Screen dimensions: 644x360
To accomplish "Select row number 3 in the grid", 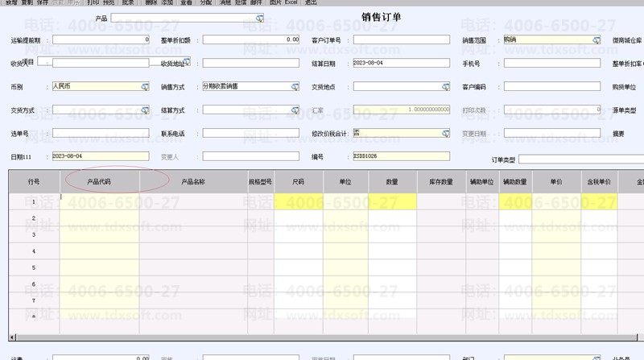I will (33, 234).
